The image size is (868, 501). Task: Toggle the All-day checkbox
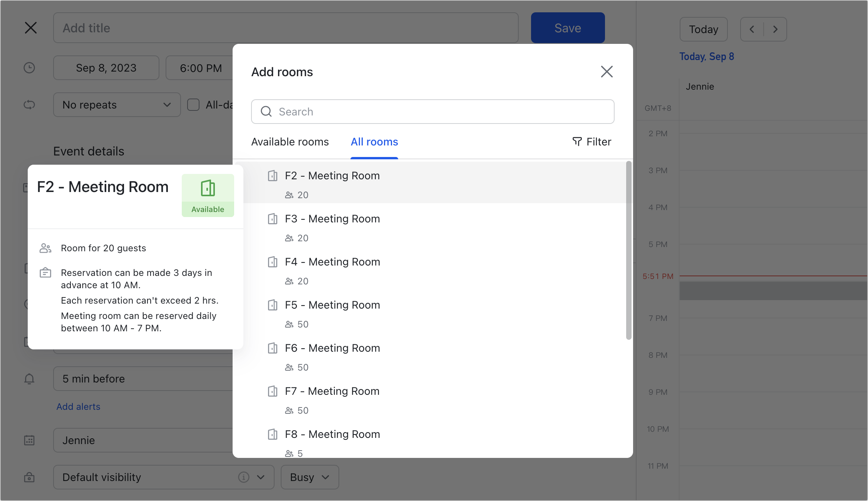[193, 105]
